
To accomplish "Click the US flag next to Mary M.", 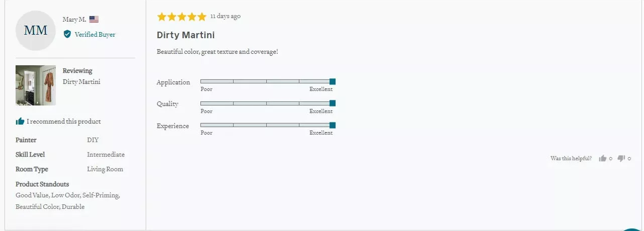I will point(94,20).
